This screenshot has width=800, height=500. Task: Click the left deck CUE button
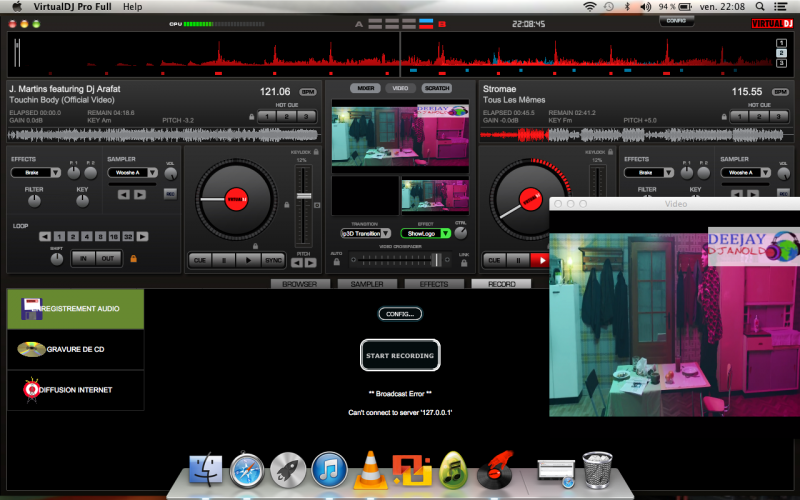coord(200,260)
